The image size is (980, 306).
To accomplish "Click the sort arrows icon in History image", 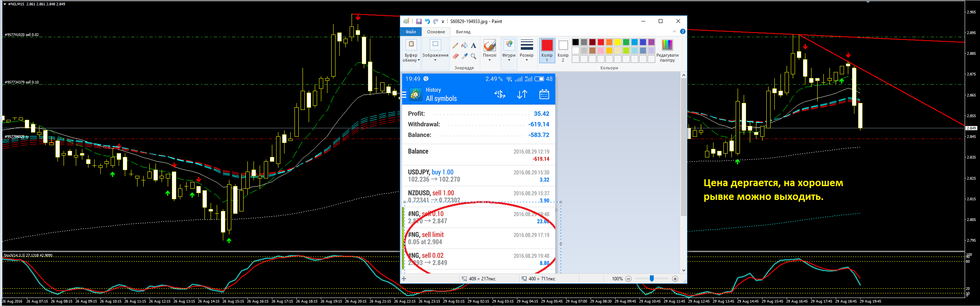I will (x=522, y=94).
